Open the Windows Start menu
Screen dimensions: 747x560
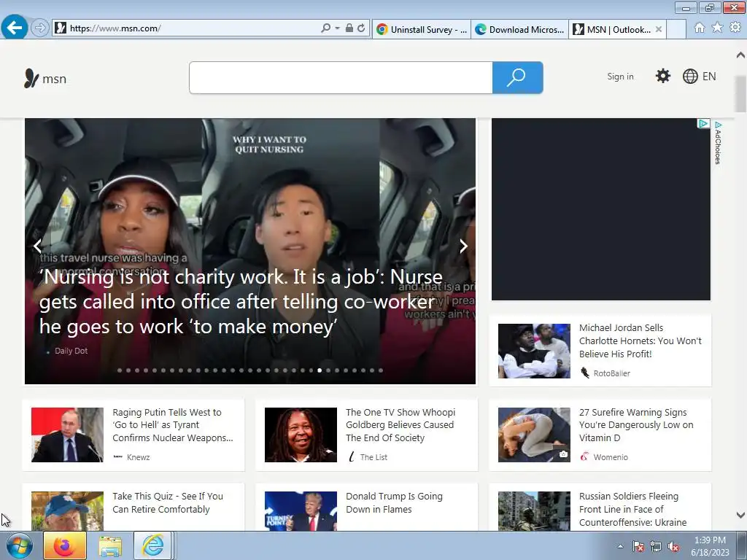click(19, 545)
